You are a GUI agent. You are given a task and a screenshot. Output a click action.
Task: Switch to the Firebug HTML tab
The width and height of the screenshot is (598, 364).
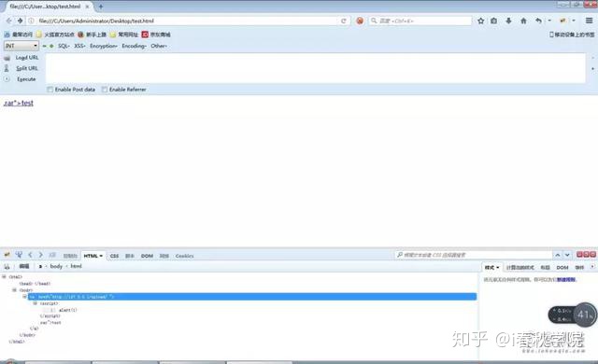click(x=93, y=256)
